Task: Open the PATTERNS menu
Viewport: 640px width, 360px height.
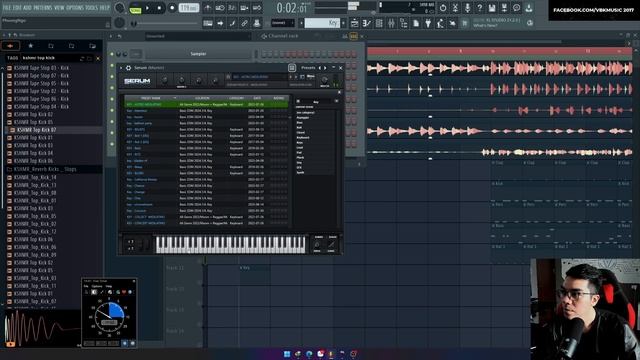Action: click(43, 7)
